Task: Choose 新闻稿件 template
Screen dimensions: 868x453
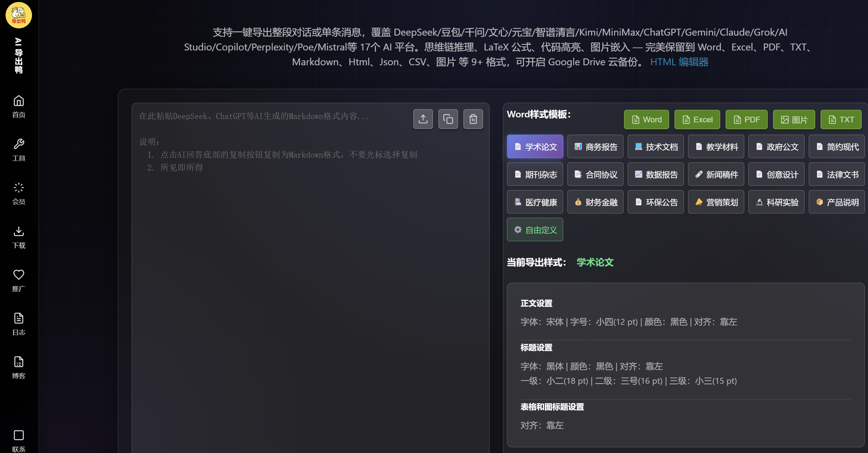Action: 716,174
